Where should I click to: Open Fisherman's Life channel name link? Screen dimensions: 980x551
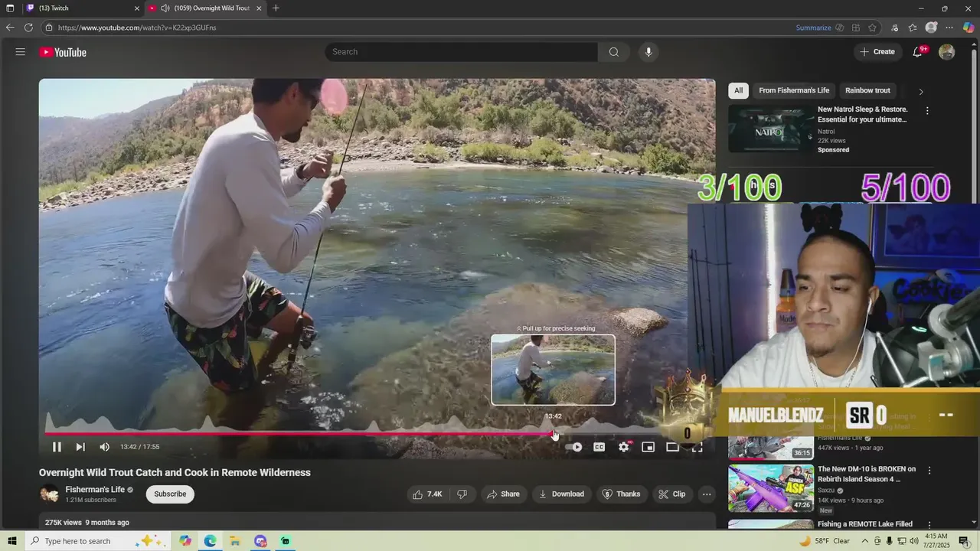(x=95, y=490)
